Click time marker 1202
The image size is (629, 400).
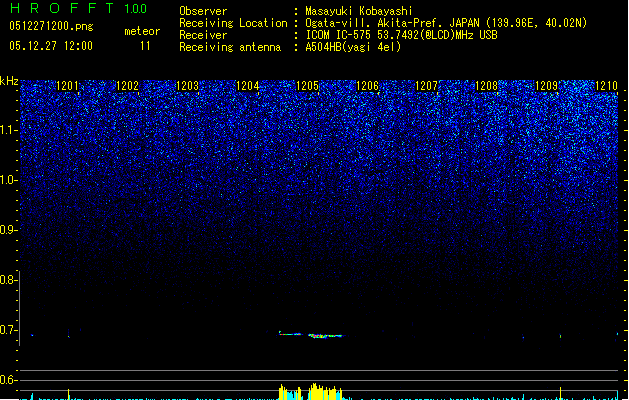127,86
